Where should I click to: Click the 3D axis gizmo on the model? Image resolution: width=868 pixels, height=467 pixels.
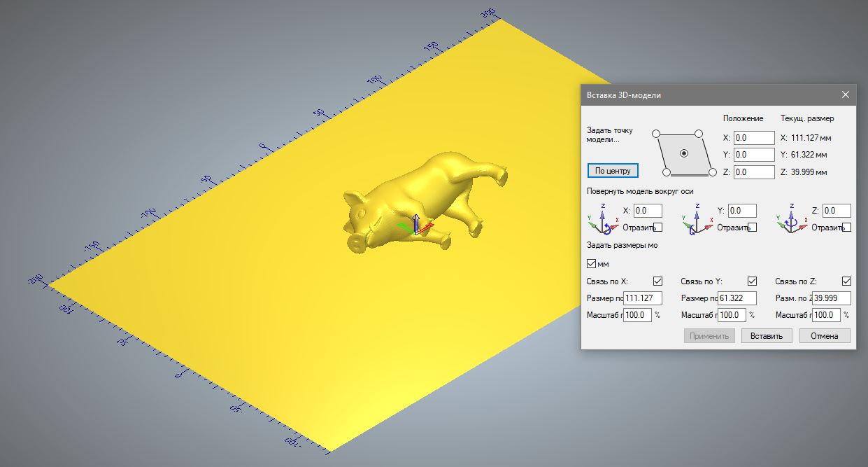tap(415, 225)
